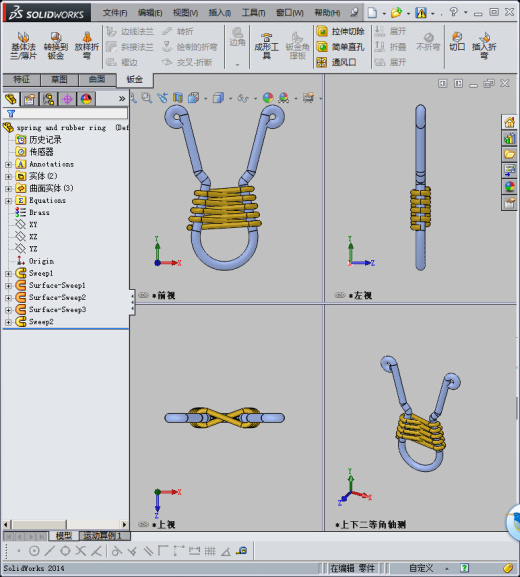Switch to the 草图 sketch tab
This screenshot has height=577, width=520.
click(x=59, y=79)
